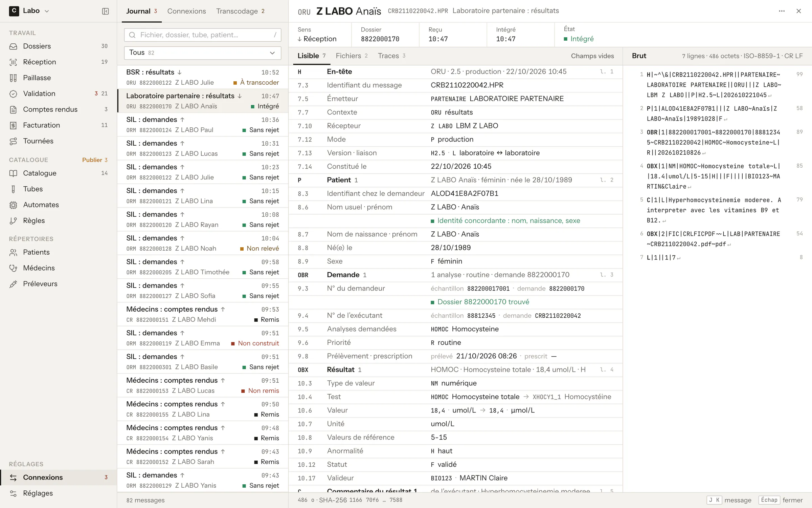
Task: Open the three-dots more options menu
Action: point(782,11)
